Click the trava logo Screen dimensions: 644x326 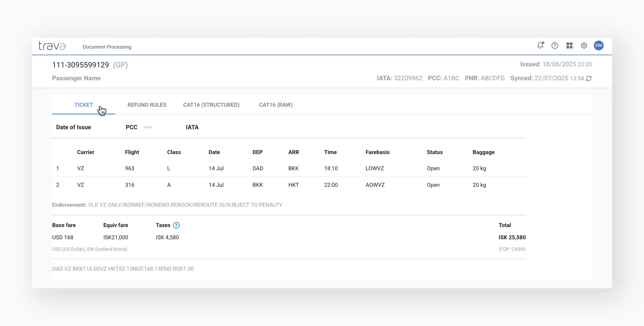[52, 46]
